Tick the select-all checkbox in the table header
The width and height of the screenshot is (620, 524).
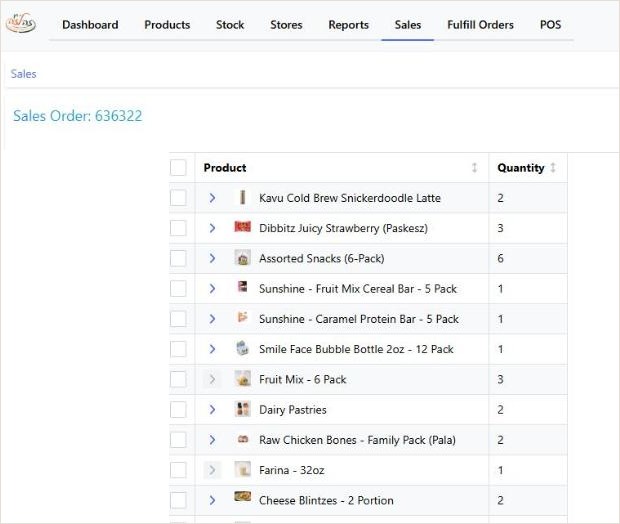(x=178, y=168)
